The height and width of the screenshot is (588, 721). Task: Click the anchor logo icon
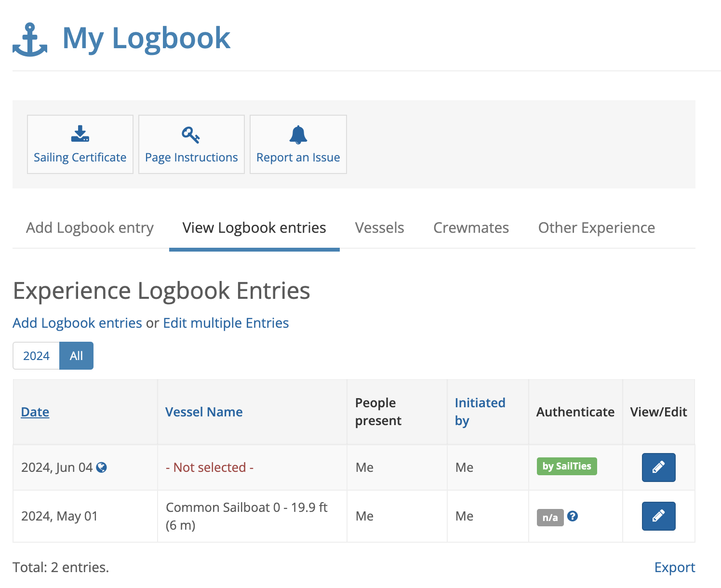click(x=30, y=40)
